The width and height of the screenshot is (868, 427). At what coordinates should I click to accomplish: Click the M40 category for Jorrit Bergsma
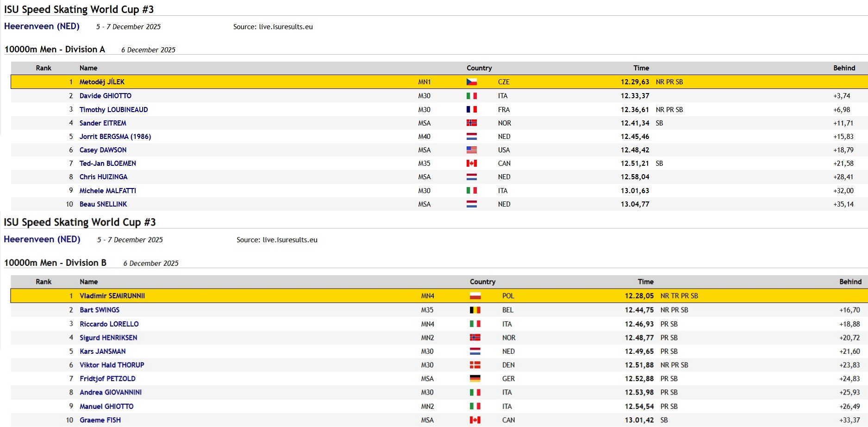click(424, 137)
